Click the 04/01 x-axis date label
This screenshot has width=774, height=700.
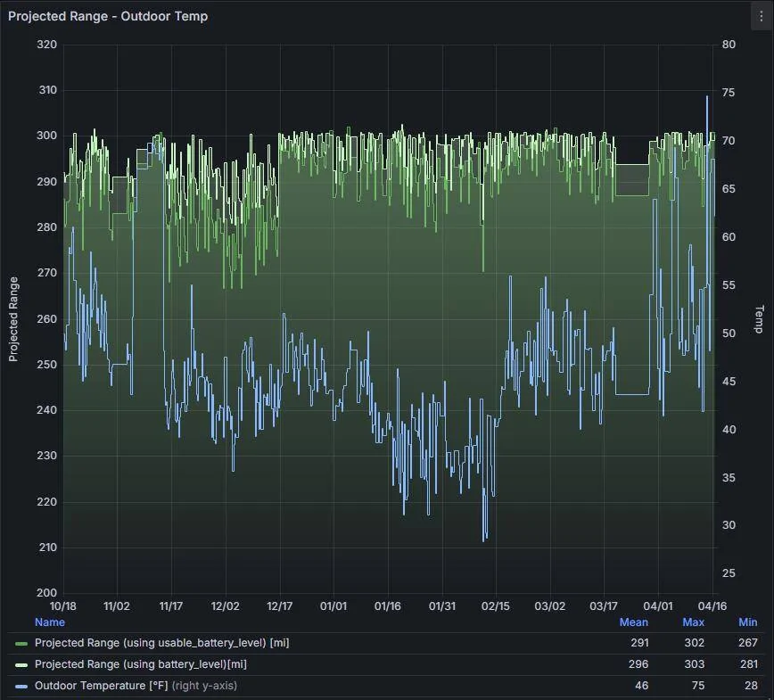pos(658,605)
